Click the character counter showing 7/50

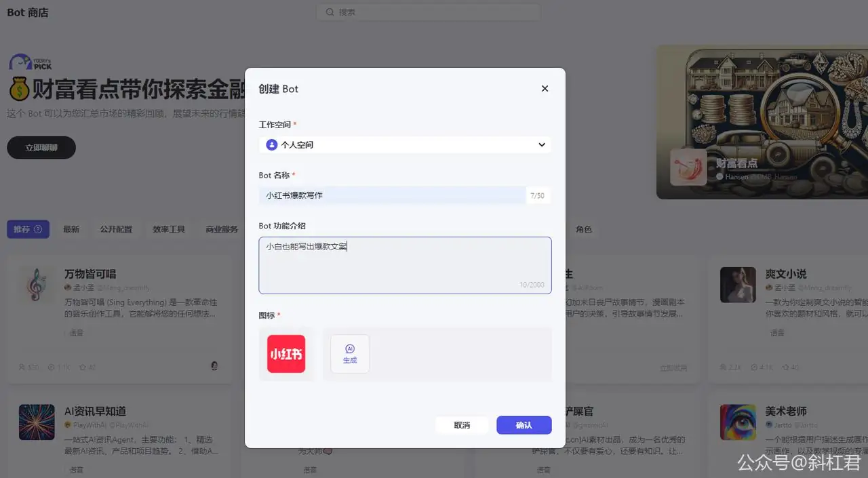coord(538,195)
